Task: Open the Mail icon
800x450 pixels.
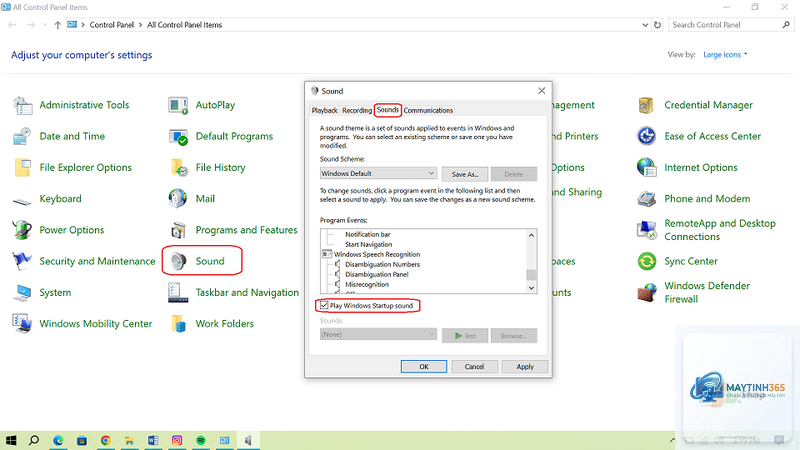Action: (x=178, y=198)
